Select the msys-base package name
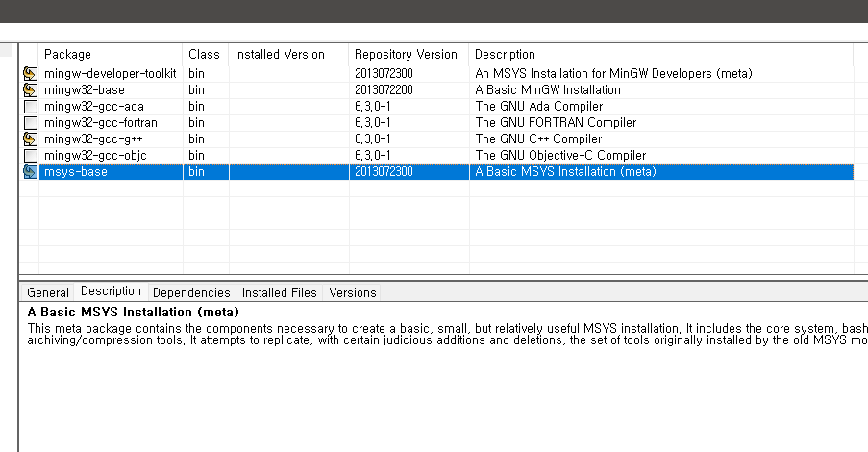 76,172
